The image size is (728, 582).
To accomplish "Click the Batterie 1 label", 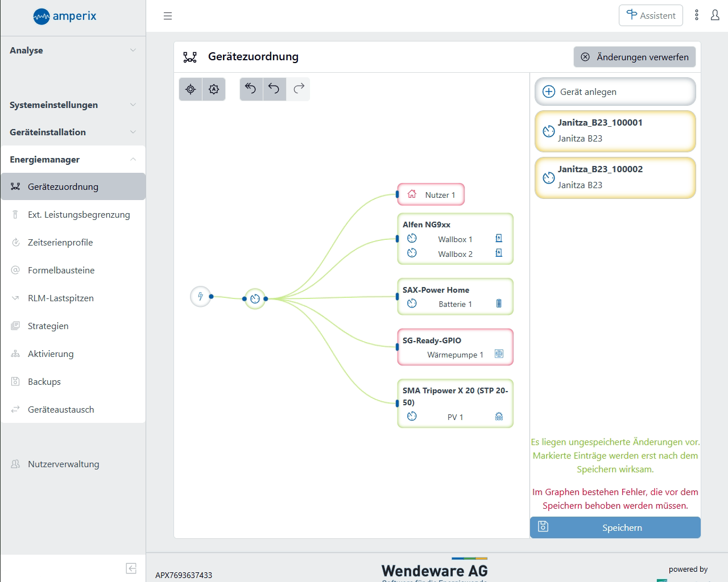I will click(x=455, y=304).
